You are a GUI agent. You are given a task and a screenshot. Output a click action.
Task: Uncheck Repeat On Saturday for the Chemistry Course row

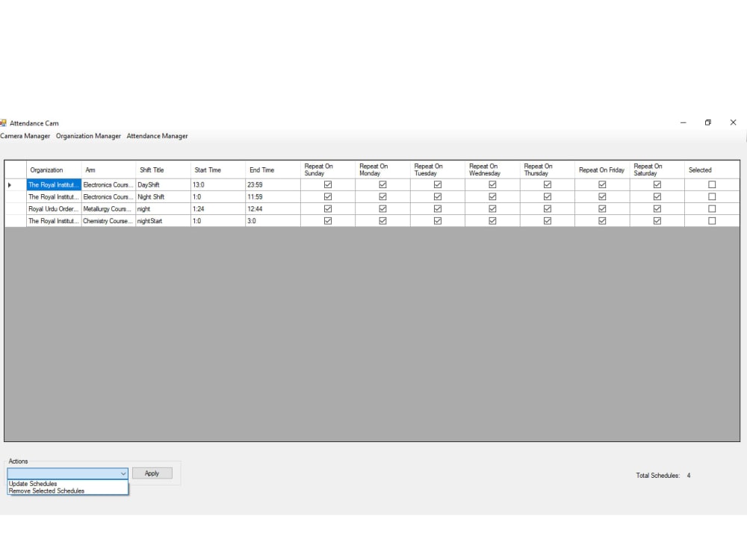(657, 220)
